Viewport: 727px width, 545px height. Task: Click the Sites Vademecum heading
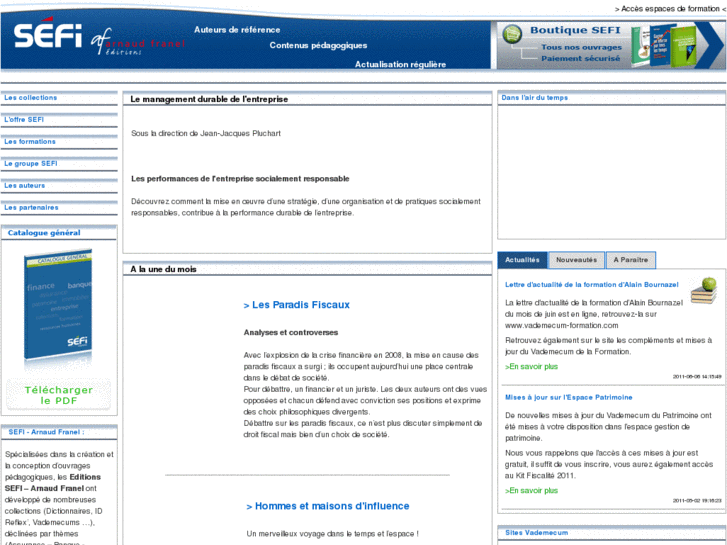536,533
